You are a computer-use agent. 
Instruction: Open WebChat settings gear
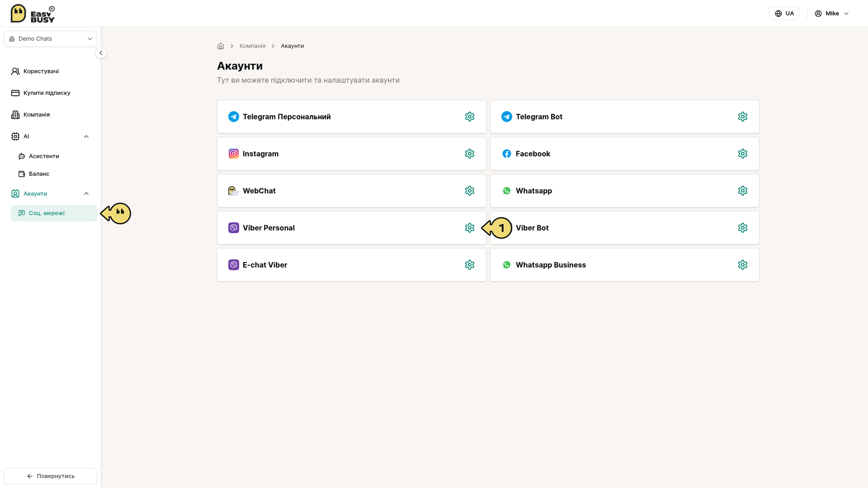[x=470, y=191]
